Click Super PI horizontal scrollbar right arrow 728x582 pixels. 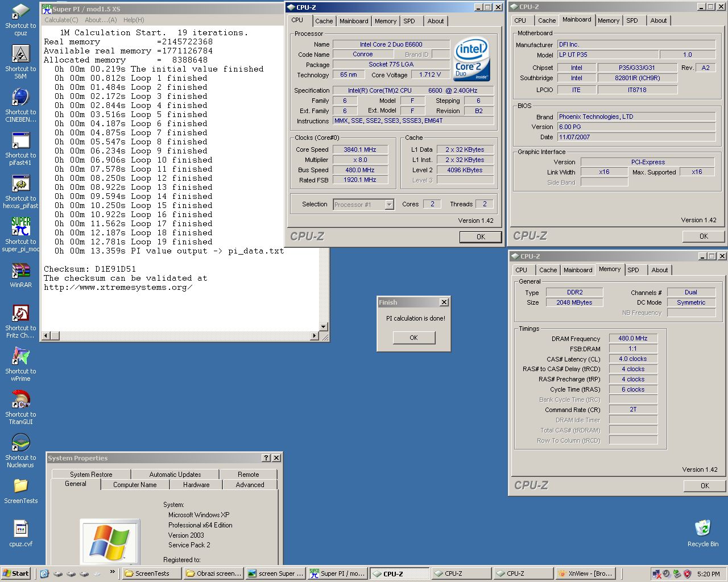(314, 336)
